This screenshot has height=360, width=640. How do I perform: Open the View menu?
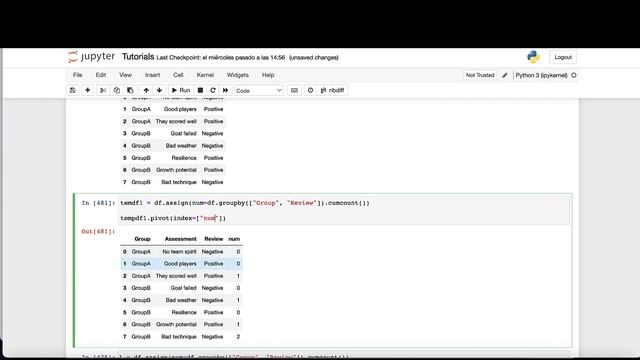tap(125, 75)
